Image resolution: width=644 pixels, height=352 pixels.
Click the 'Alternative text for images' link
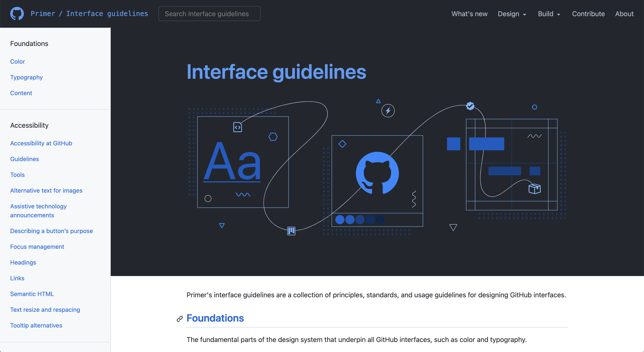[46, 190]
